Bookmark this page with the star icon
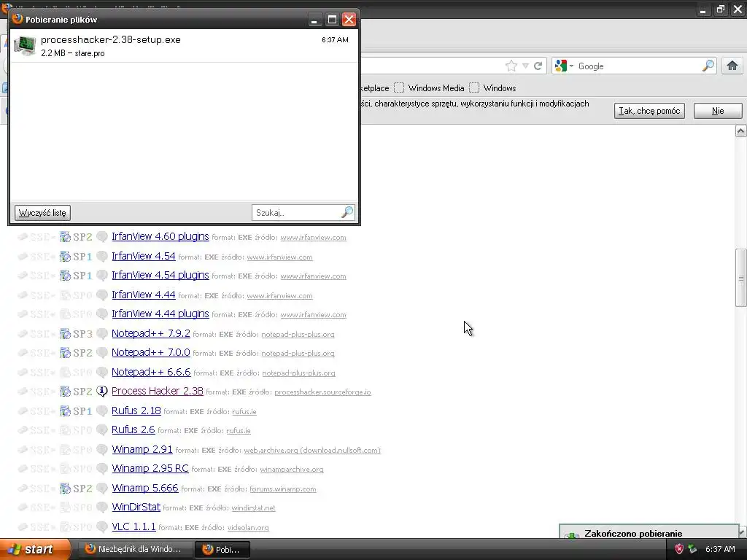 point(511,66)
